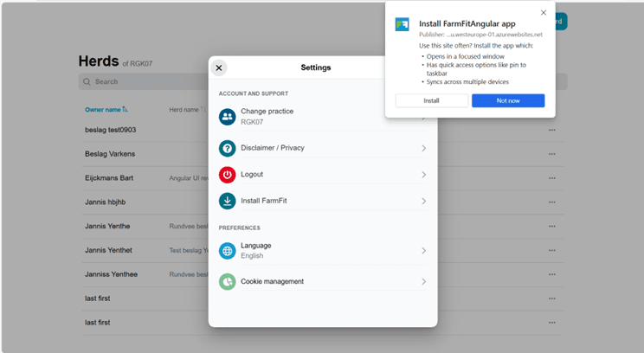644x353 pixels.
Task: Click the Change practice people icon
Action: (227, 117)
